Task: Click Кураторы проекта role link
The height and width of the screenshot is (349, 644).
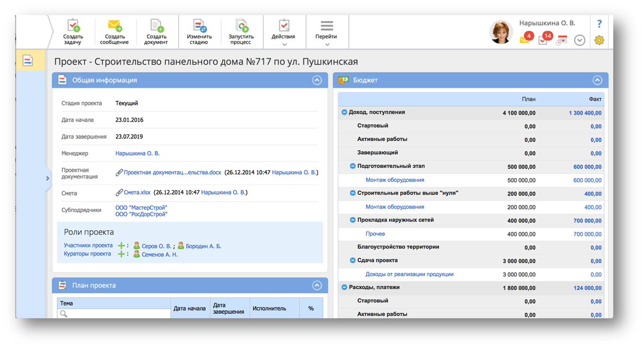Action: click(87, 254)
